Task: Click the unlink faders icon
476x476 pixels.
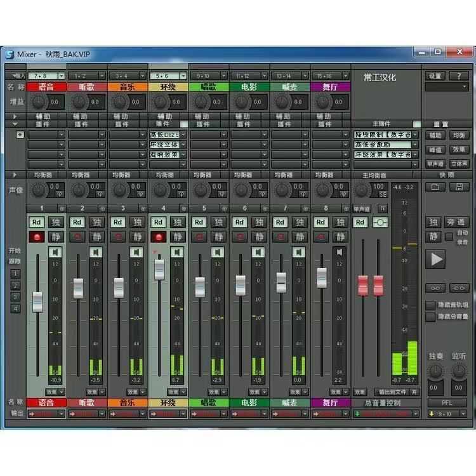Action: coord(459,288)
